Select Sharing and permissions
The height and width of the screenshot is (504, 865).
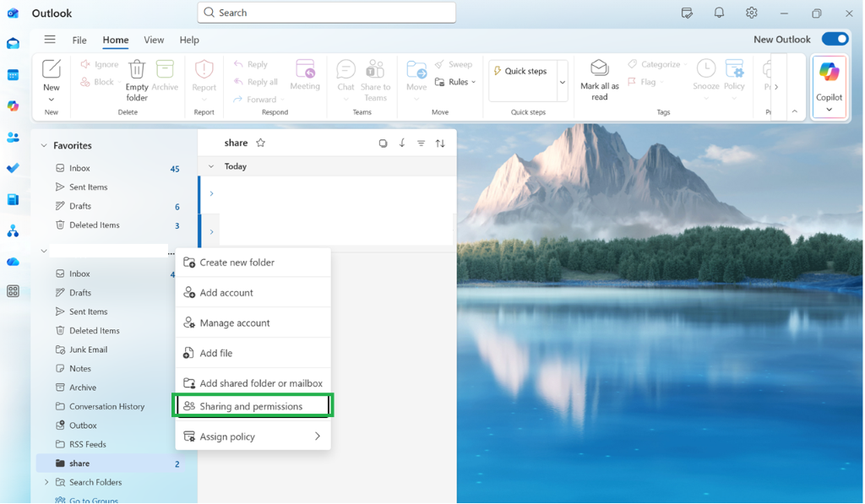tap(253, 406)
